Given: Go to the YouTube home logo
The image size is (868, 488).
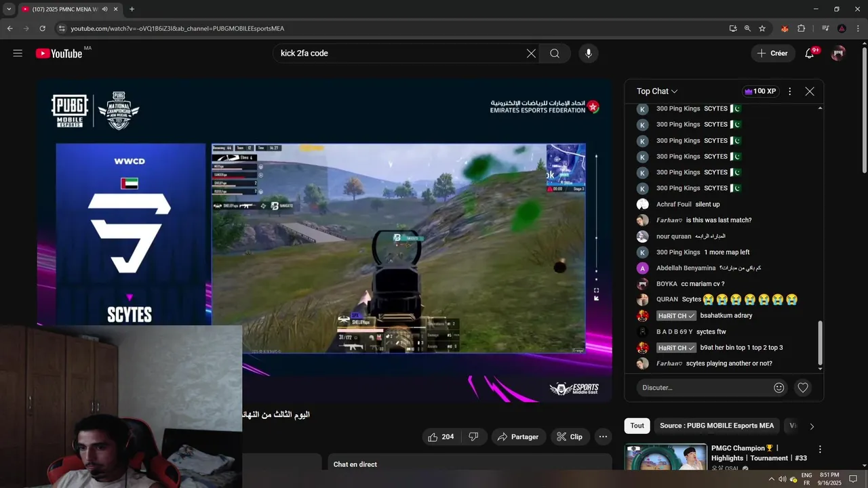Looking at the screenshot, I should 59,54.
